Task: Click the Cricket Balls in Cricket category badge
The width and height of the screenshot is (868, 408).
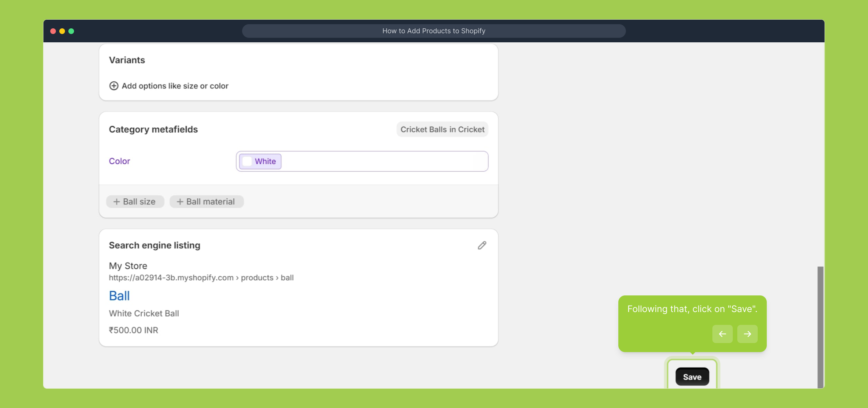Action: [x=442, y=129]
